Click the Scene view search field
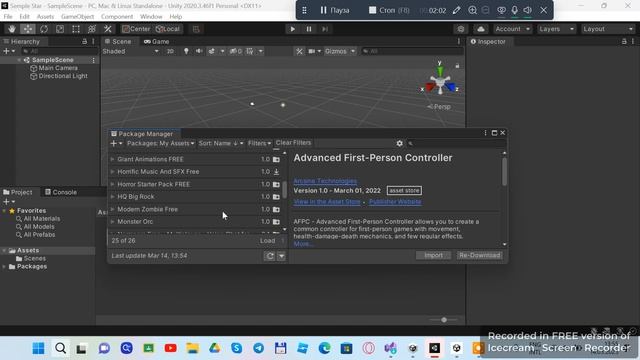The image size is (640, 360). click(x=412, y=51)
